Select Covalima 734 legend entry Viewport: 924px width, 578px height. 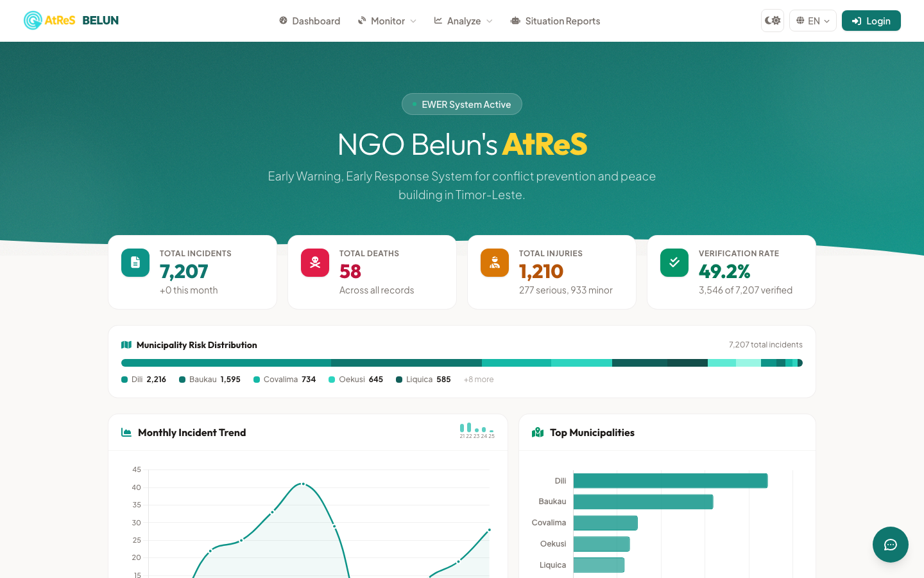[285, 380]
